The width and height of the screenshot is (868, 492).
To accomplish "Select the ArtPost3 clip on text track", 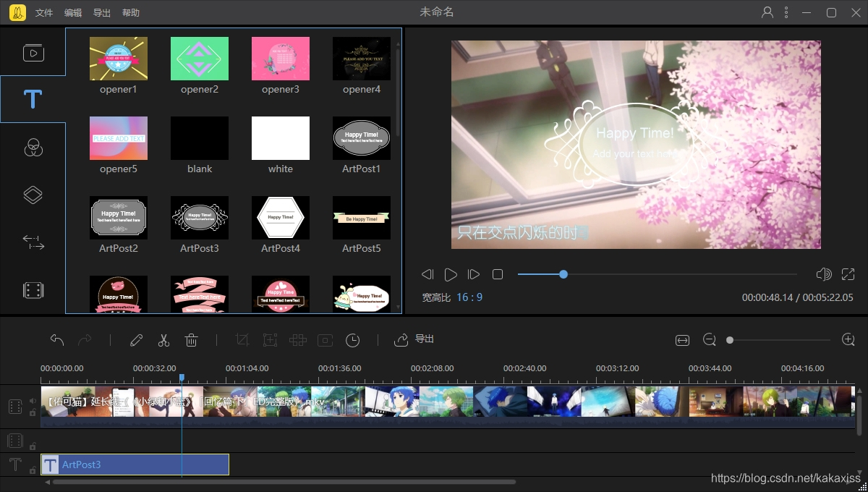I will (x=135, y=465).
